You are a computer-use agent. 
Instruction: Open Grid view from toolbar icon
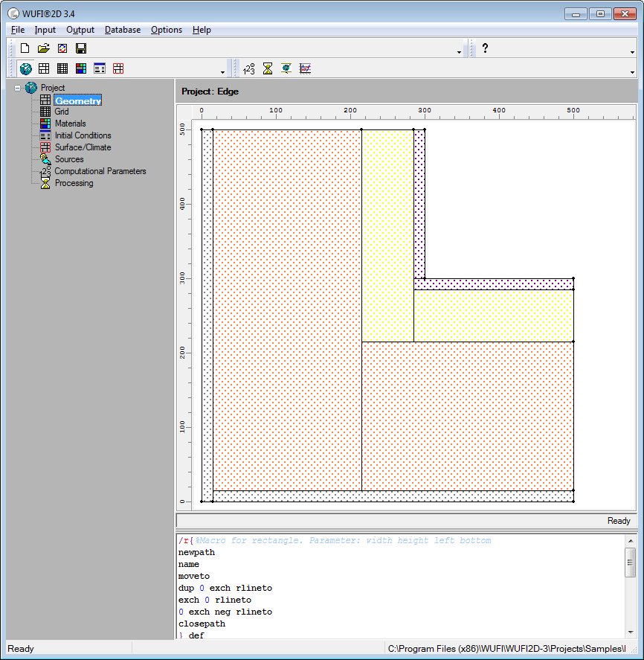(62, 68)
